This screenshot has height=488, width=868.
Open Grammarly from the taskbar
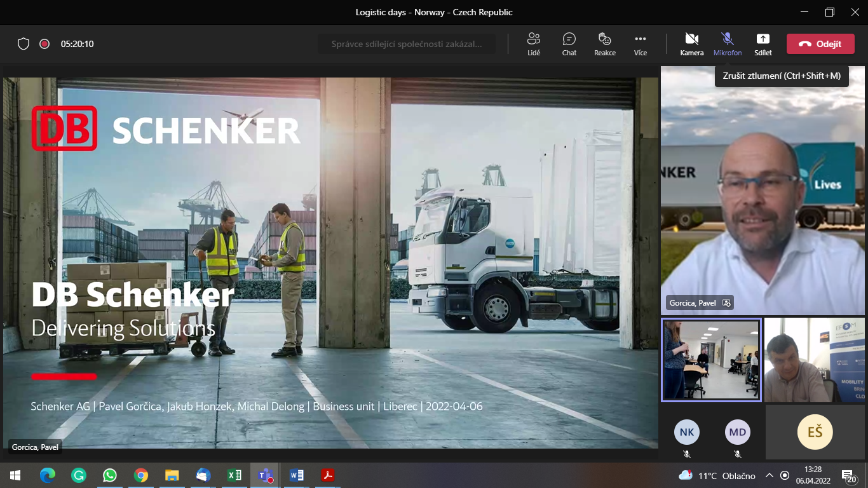click(x=79, y=475)
